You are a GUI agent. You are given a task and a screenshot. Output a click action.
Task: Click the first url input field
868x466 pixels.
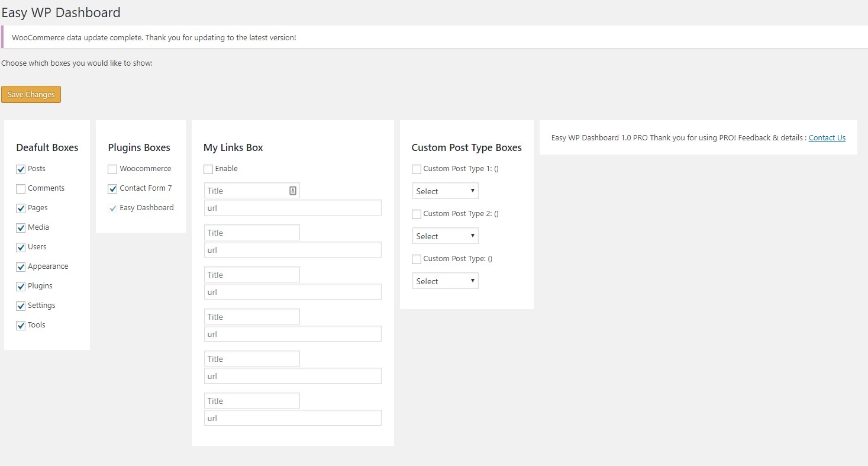[x=292, y=208]
